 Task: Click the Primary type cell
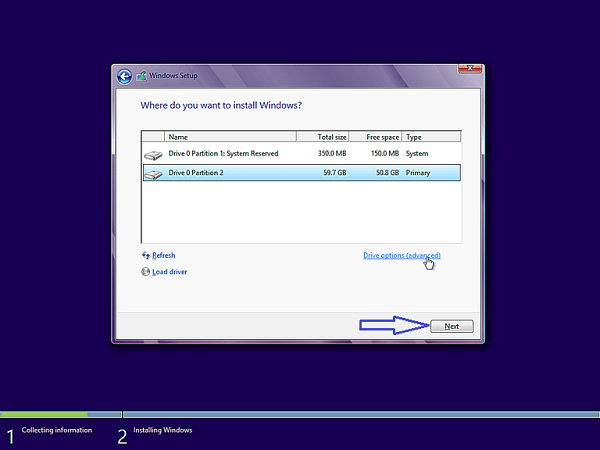click(418, 173)
